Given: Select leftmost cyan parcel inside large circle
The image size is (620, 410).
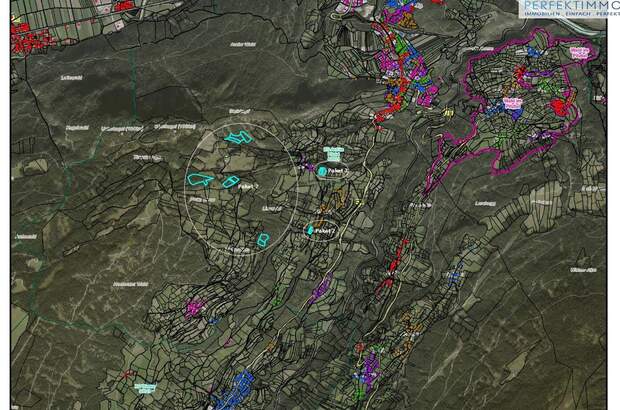Looking at the screenshot, I should [200, 179].
